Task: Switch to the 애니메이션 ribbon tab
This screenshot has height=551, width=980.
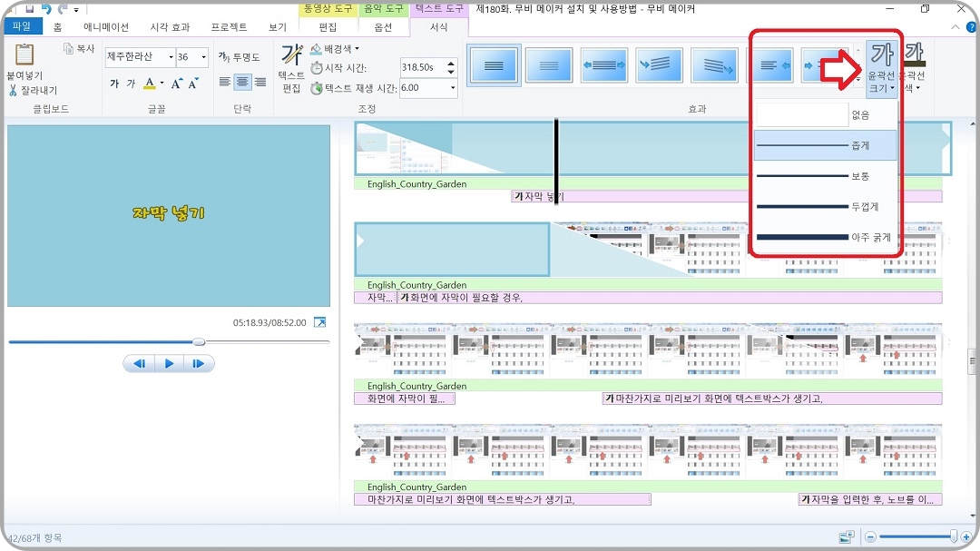Action: 106,27
